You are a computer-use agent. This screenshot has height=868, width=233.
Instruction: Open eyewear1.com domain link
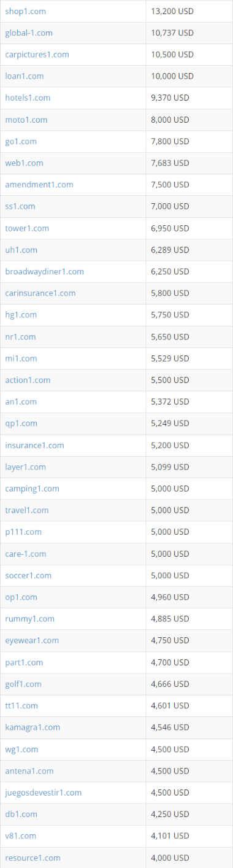click(32, 640)
